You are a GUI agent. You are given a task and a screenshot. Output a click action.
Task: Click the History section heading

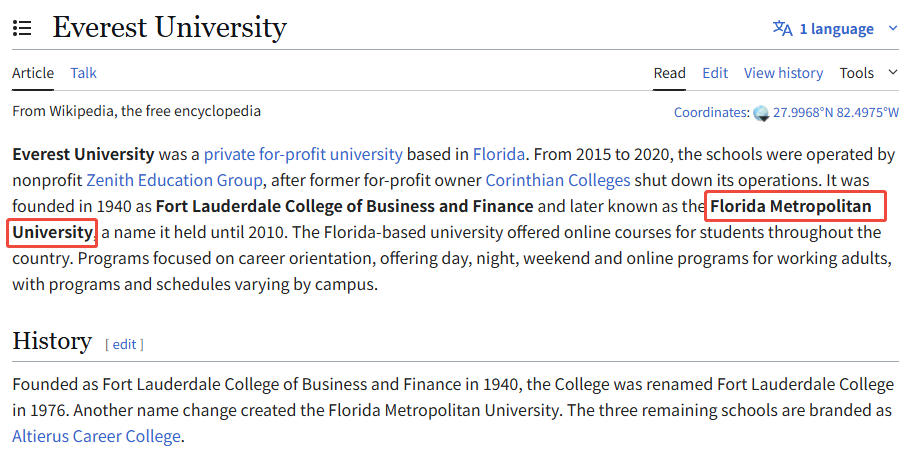click(x=52, y=341)
